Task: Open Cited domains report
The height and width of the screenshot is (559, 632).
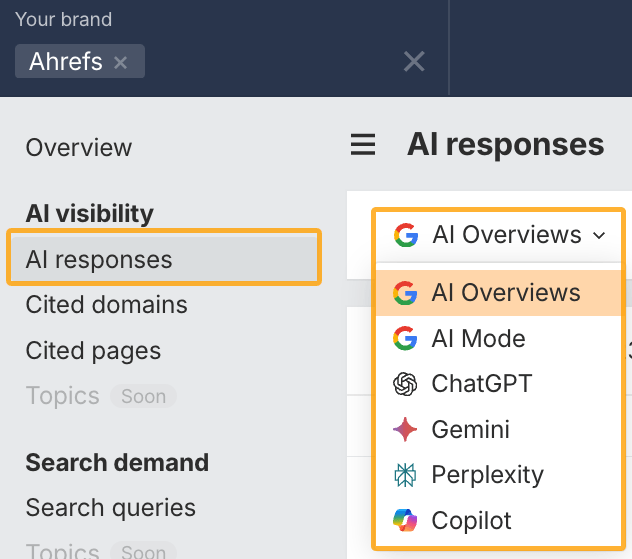Action: pyautogui.click(x=106, y=305)
